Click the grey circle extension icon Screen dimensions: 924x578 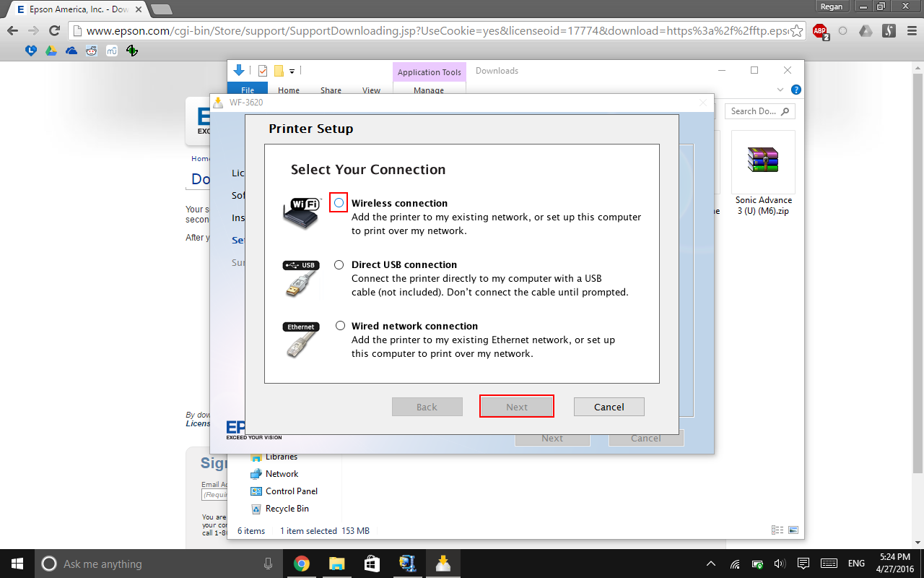pyautogui.click(x=842, y=31)
